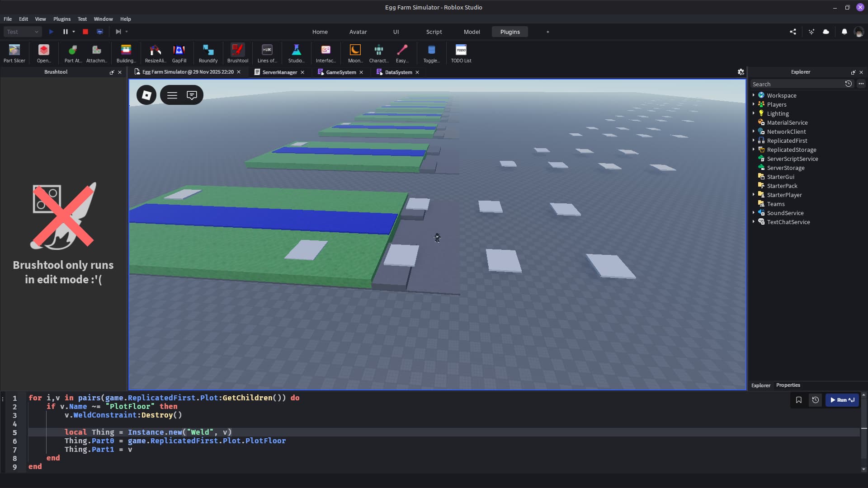The width and height of the screenshot is (868, 488).
Task: Switch to the Script ribbon tab
Action: [x=434, y=32]
